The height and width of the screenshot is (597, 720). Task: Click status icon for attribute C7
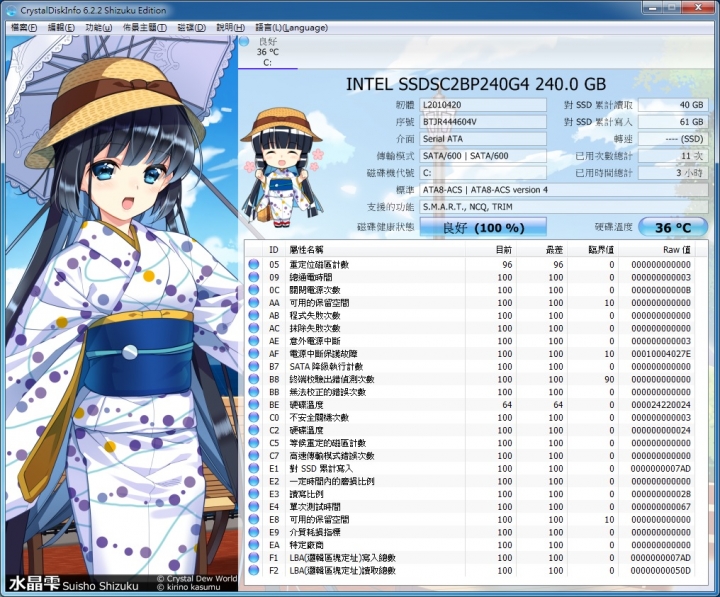pos(253,456)
